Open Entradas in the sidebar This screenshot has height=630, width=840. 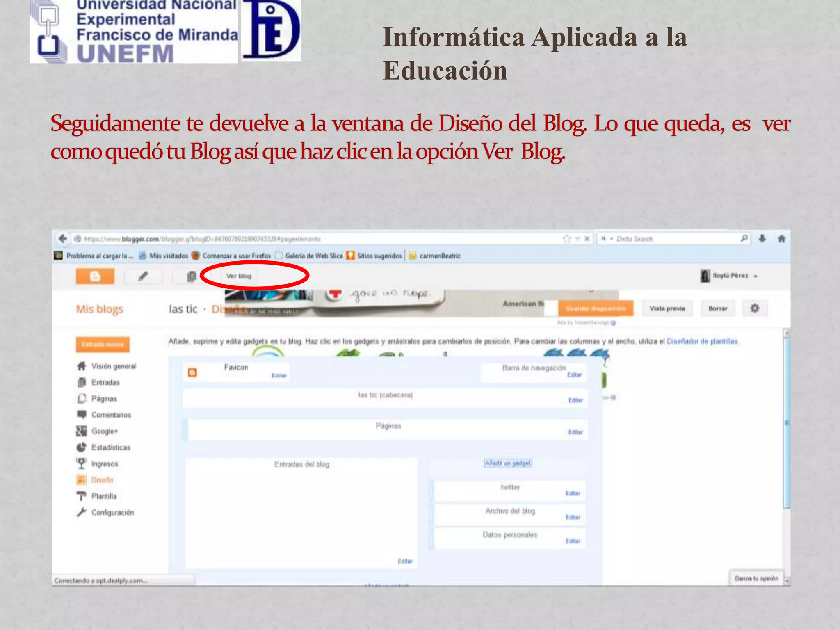tap(105, 382)
